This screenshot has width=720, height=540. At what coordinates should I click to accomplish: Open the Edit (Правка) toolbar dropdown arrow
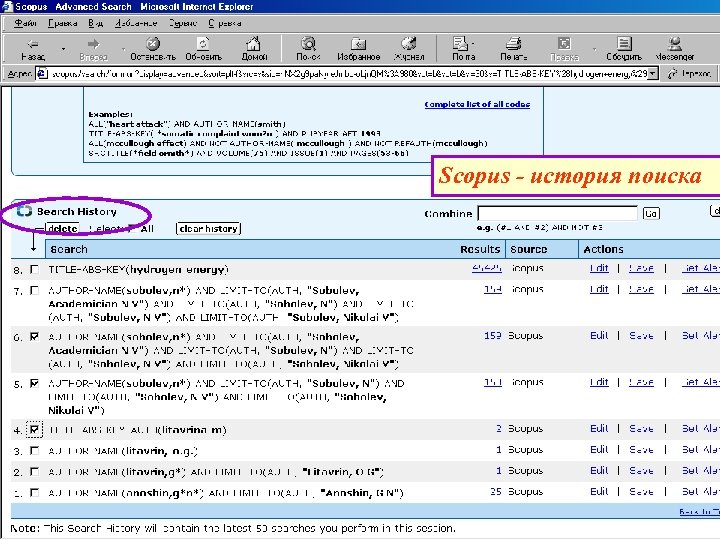pos(594,48)
